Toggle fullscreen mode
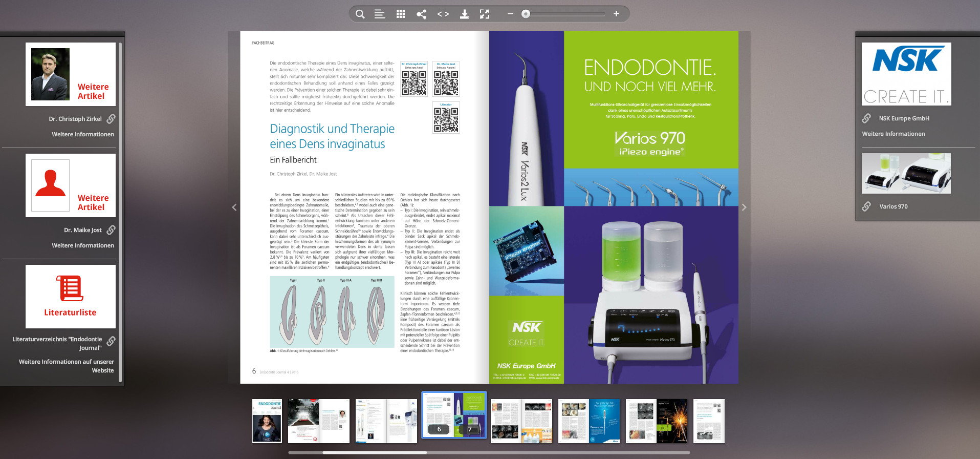Screen dimensions: 980x459 click(x=485, y=14)
